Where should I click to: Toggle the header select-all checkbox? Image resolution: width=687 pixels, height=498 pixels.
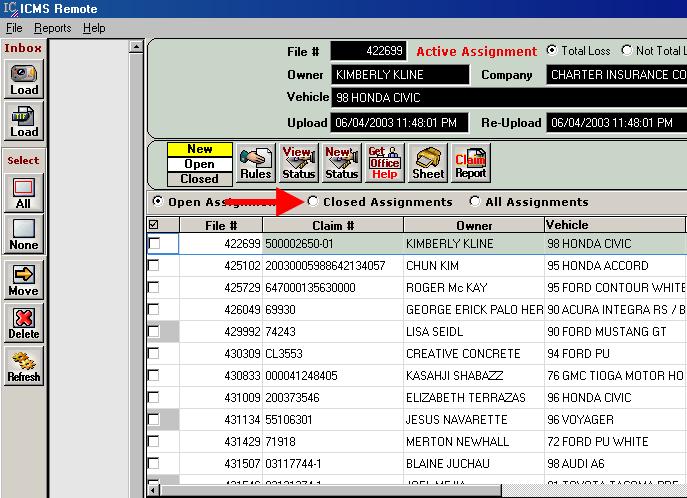[x=154, y=225]
